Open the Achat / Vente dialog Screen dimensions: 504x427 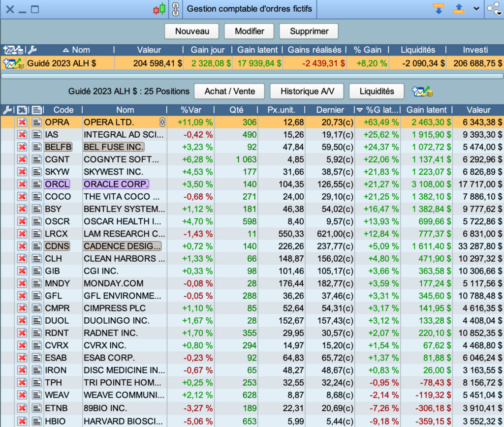229,91
